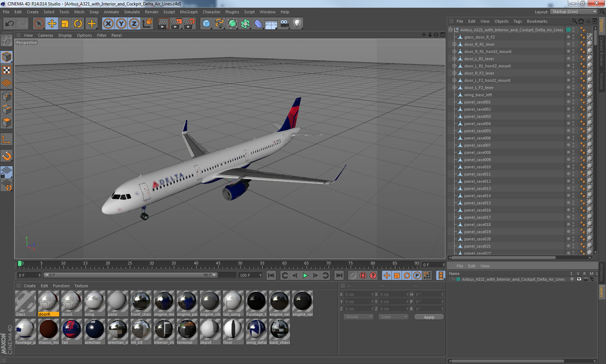Expand door_L_F2_lever object tree
Screen dimensions: 606x364
tap(454, 88)
